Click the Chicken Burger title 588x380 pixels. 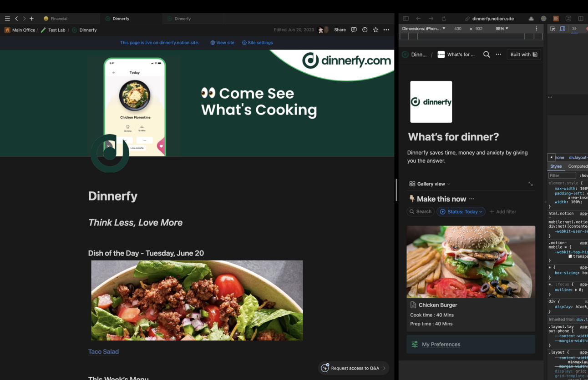click(438, 305)
